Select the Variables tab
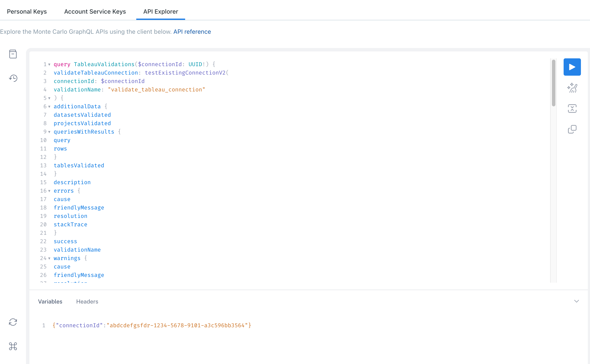Image resolution: width=590 pixels, height=364 pixels. click(50, 301)
